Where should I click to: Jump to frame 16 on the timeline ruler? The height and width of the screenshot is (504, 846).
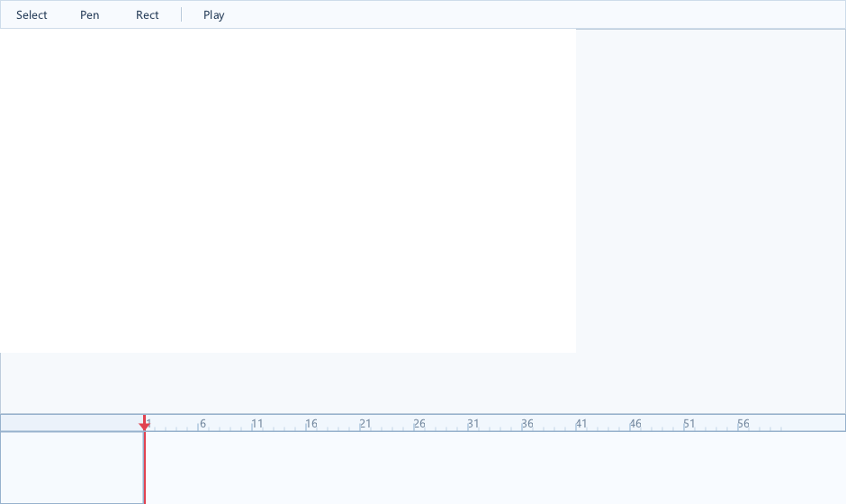point(311,424)
